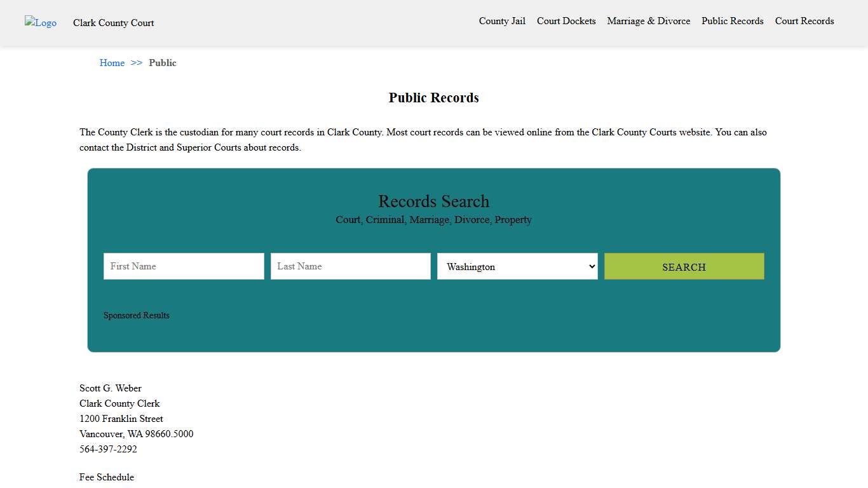This screenshot has width=868, height=488.
Task: Click the Logo image icon
Action: [40, 23]
